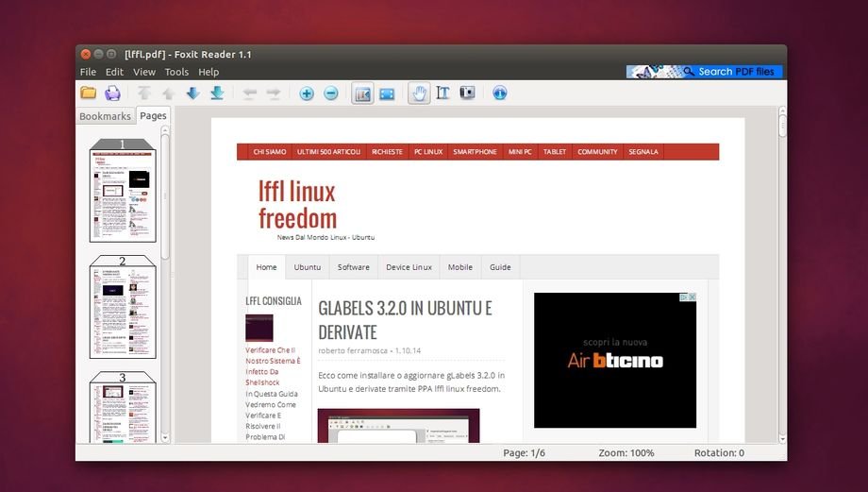Viewport: 868px width, 492px height.
Task: Click the snapshot camera tool icon
Action: [467, 93]
